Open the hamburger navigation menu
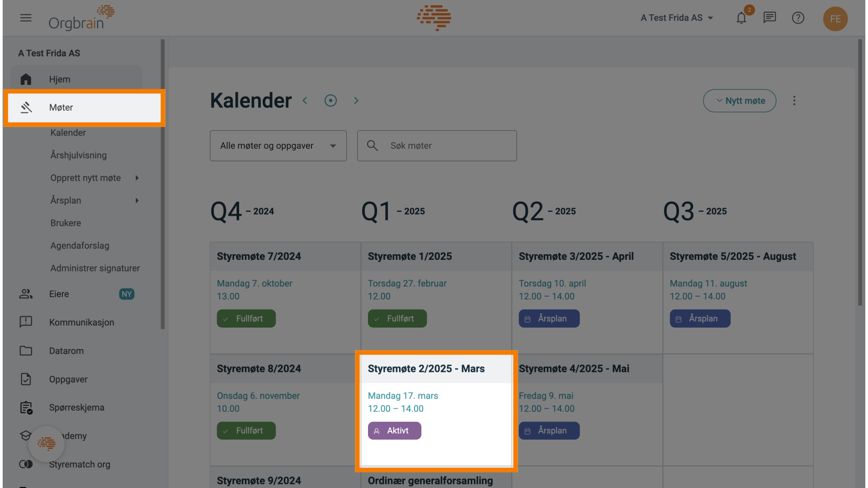The image size is (868, 488). 26,18
